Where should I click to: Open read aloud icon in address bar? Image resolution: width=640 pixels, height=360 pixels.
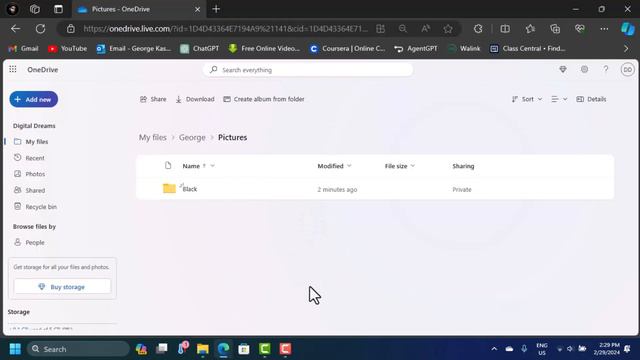point(425,29)
